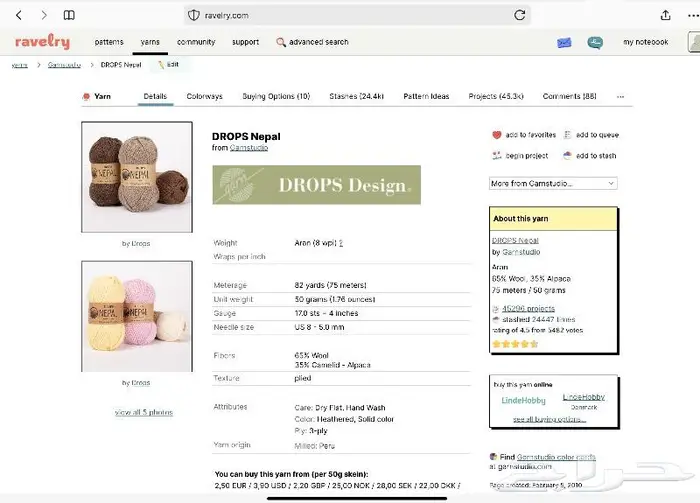The width and height of the screenshot is (700, 503).
Task: Expand the More from Garnstudio dropdown
Action: click(552, 183)
